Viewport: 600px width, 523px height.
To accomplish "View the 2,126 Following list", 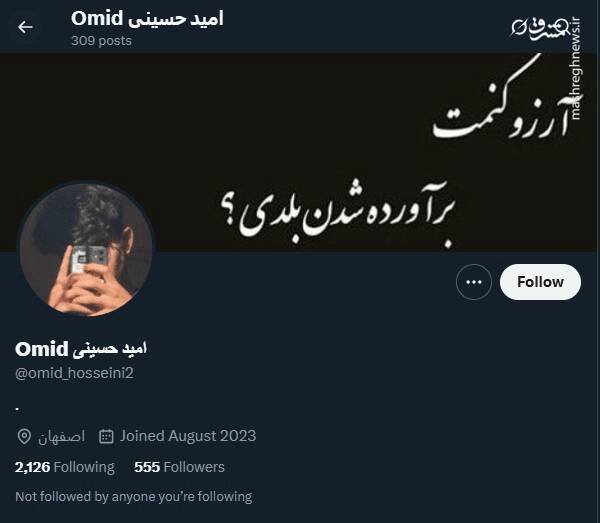I will coord(65,467).
